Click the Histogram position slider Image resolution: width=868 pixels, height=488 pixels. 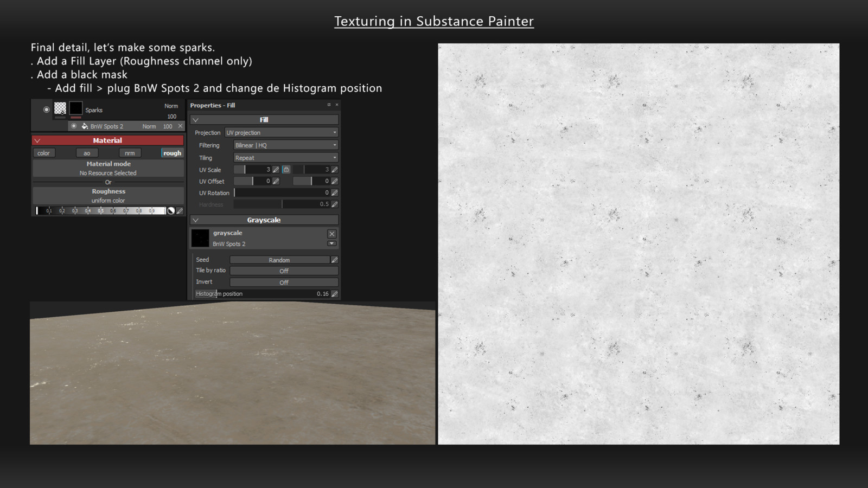262,294
